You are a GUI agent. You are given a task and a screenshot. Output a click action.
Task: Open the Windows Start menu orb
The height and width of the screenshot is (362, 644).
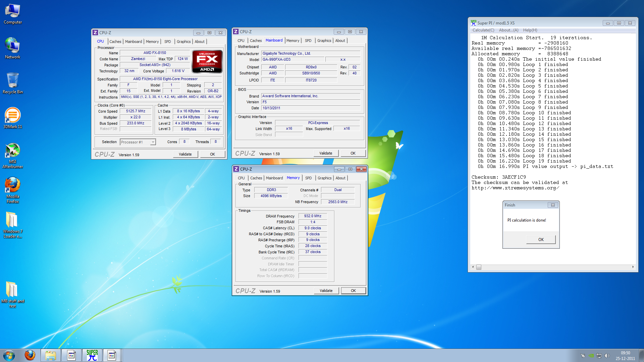click(x=9, y=355)
